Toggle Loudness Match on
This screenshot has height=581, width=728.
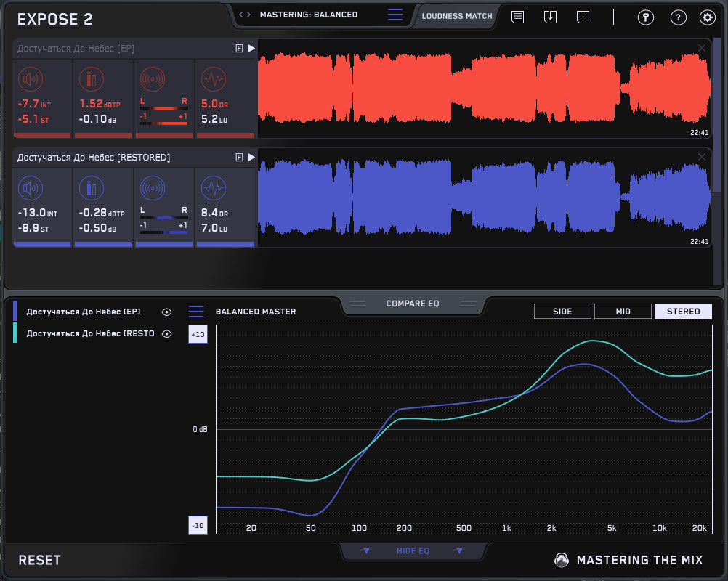456,15
